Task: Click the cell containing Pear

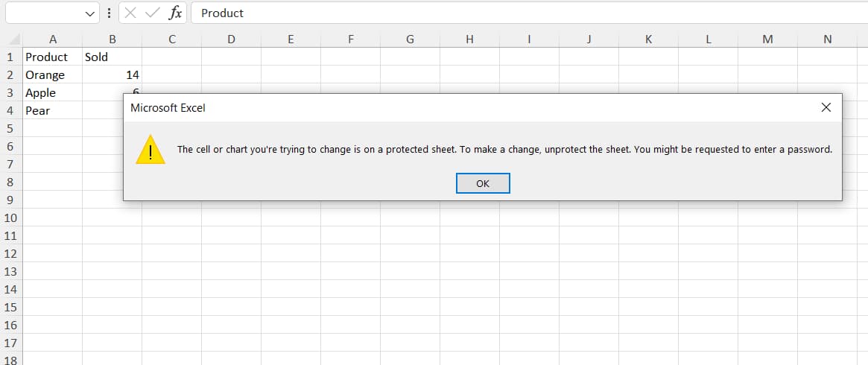Action: tap(53, 110)
